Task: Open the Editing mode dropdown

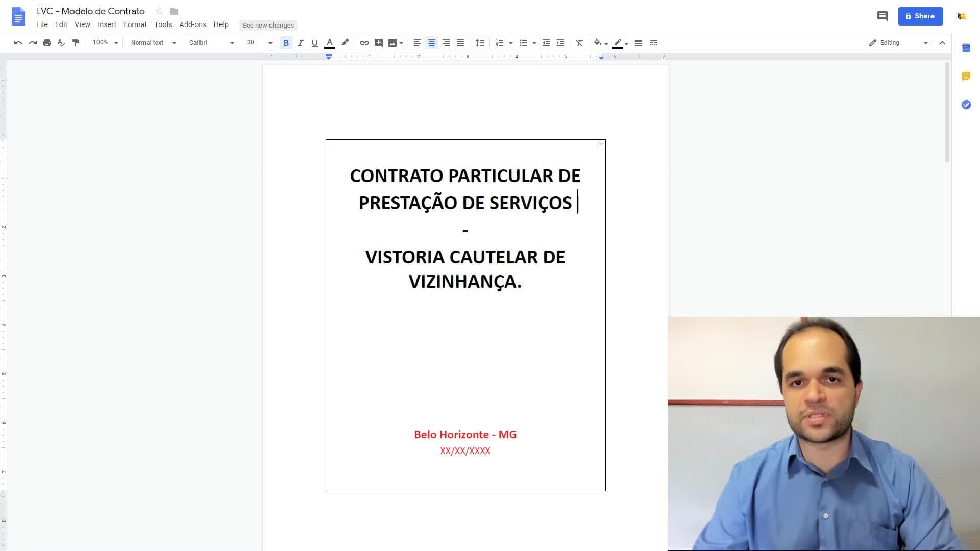Action: pyautogui.click(x=898, y=43)
